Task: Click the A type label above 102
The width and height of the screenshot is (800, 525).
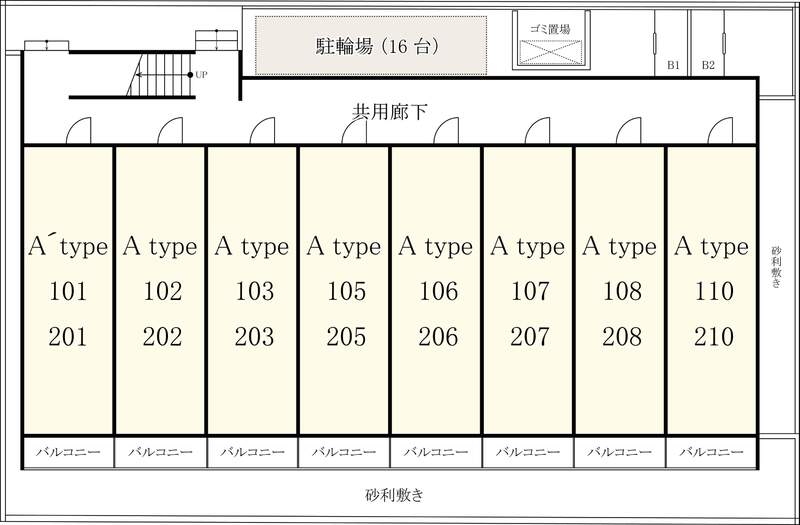Action: (160, 247)
